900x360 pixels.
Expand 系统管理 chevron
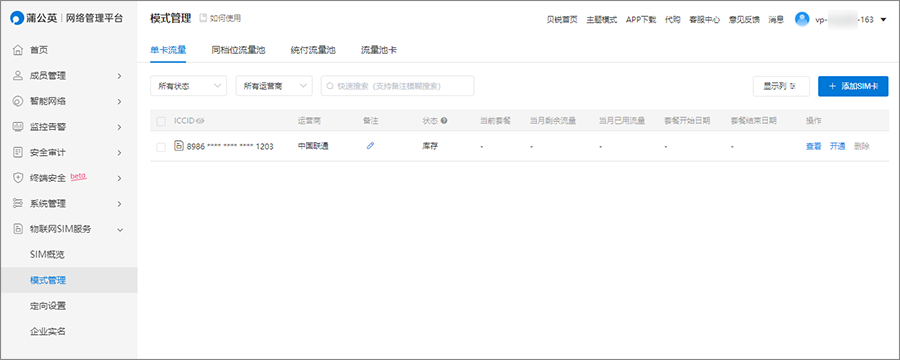119,203
